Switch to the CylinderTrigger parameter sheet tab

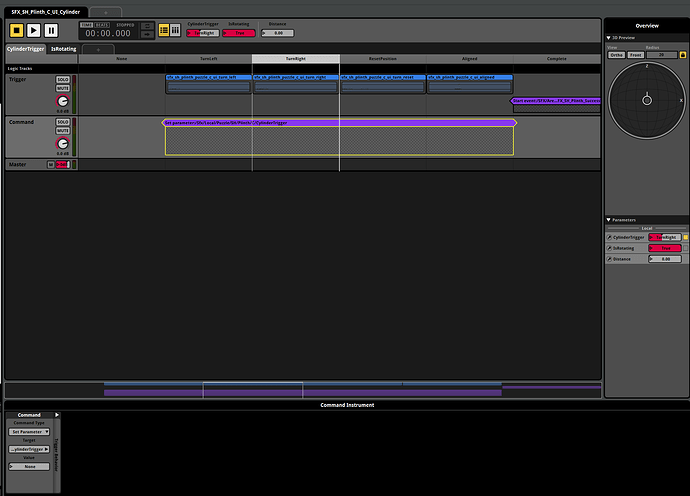tap(26, 49)
